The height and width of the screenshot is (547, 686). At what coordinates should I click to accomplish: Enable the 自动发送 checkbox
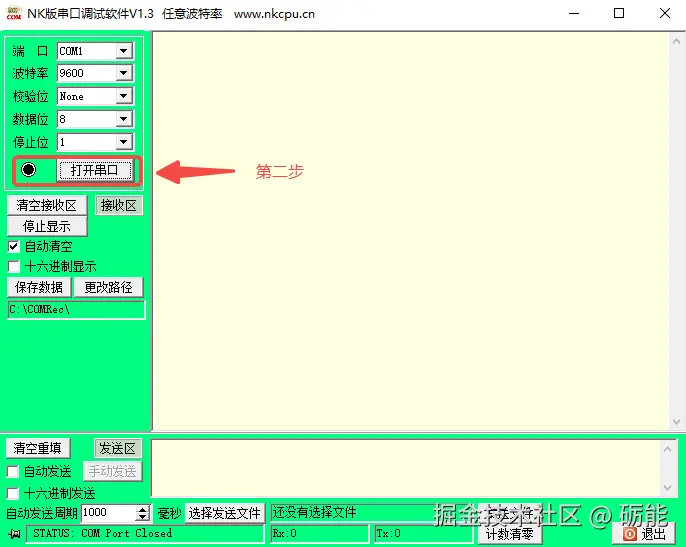coord(13,471)
